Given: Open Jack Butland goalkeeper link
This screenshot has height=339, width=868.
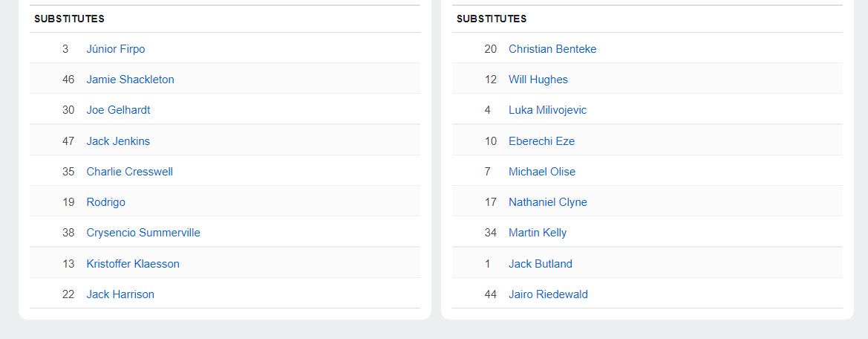Looking at the screenshot, I should point(540,264).
